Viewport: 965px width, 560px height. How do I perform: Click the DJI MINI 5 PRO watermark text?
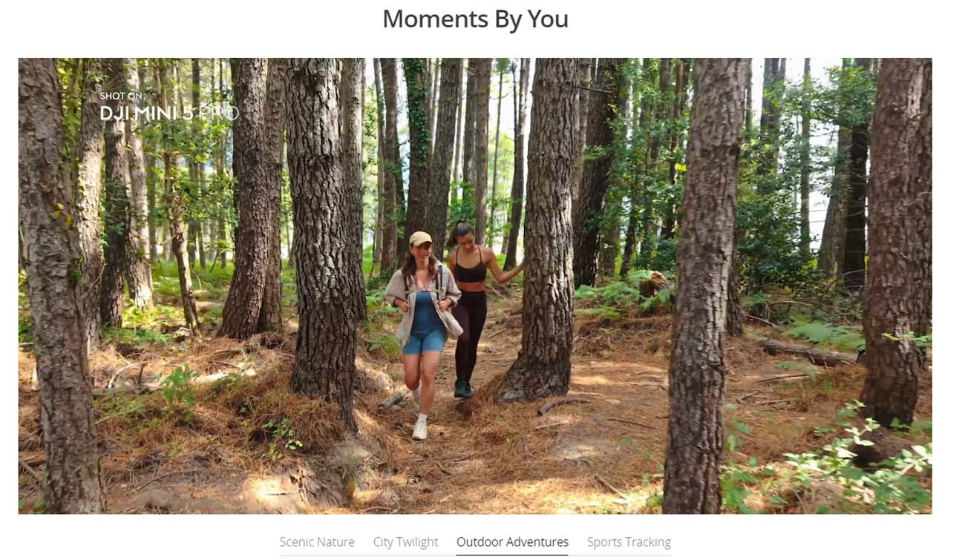tap(169, 113)
